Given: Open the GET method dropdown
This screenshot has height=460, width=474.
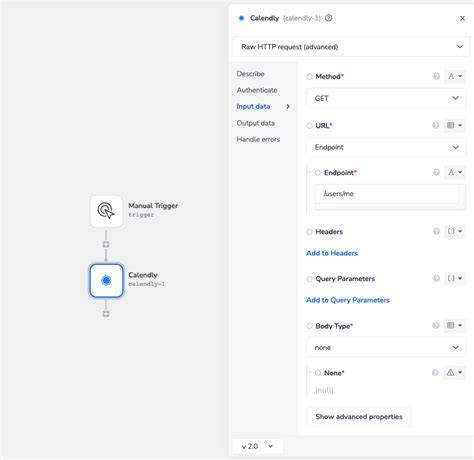Looking at the screenshot, I should [x=386, y=98].
